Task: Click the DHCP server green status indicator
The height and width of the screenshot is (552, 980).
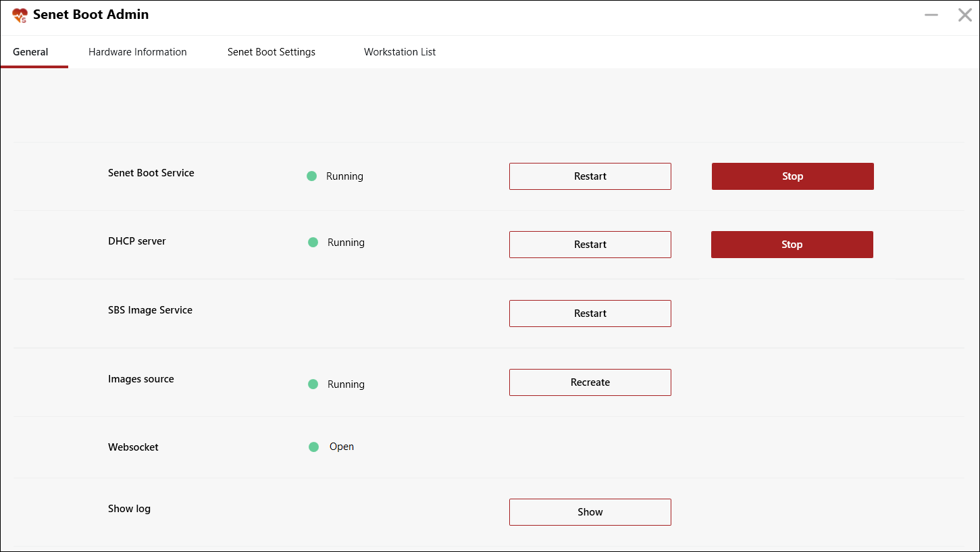Action: (x=313, y=243)
